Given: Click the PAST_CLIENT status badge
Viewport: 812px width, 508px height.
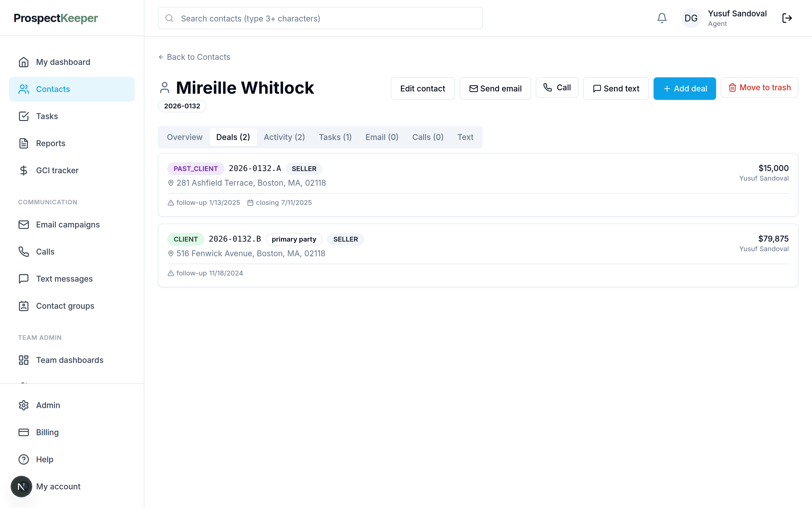Looking at the screenshot, I should tap(196, 169).
